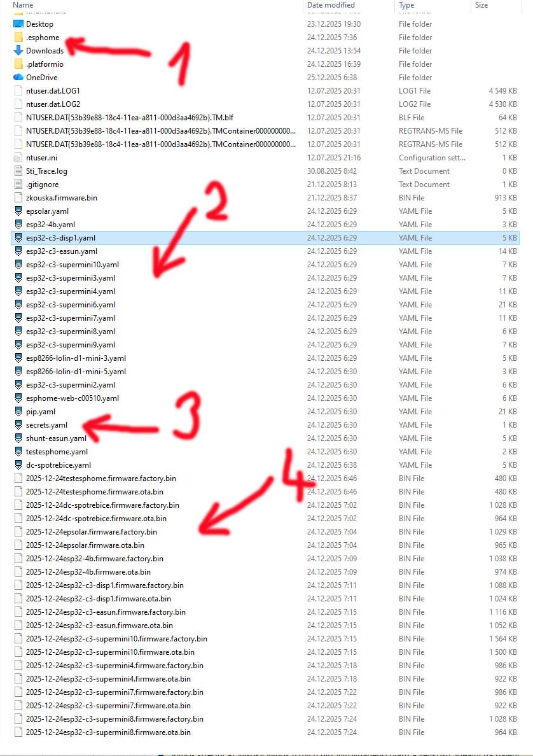Select the file named esp32-c3-supermini3.yaml
Viewport: 533px width, 756px height.
(71, 277)
